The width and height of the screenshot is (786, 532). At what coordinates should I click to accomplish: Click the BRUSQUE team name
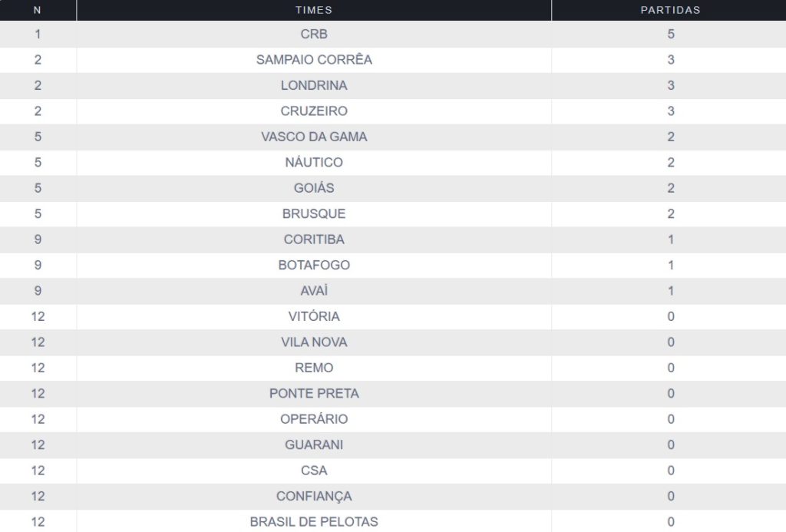pos(314,213)
